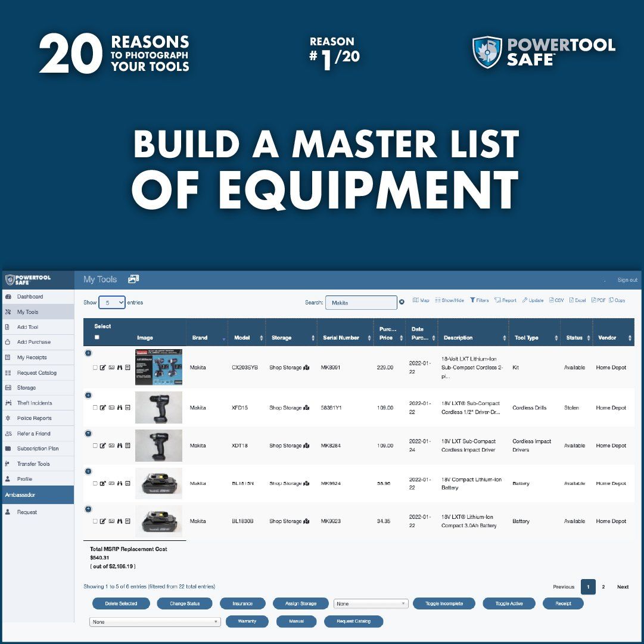Expand the BL1815N row details with plus button

(88, 471)
